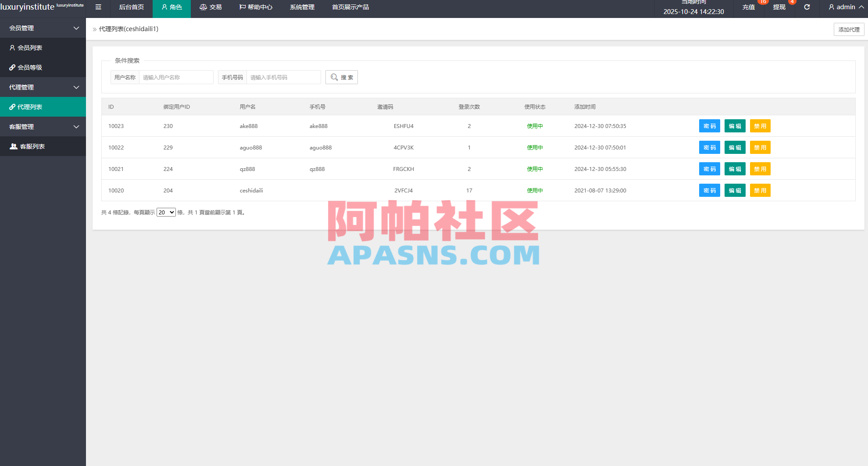The image size is (868, 466).
Task: Disable agent ceshidaili with 禁用 toggle
Action: 760,190
